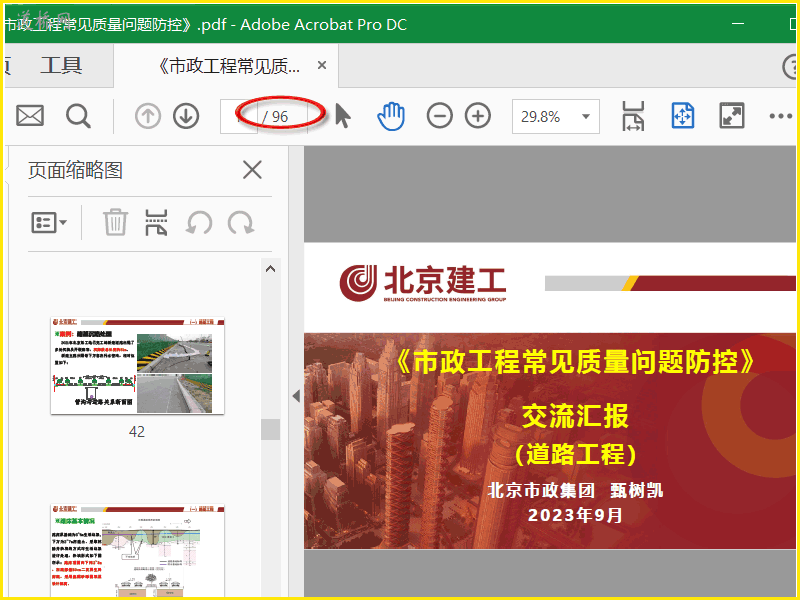Click the delete pages trash icon

tap(115, 222)
